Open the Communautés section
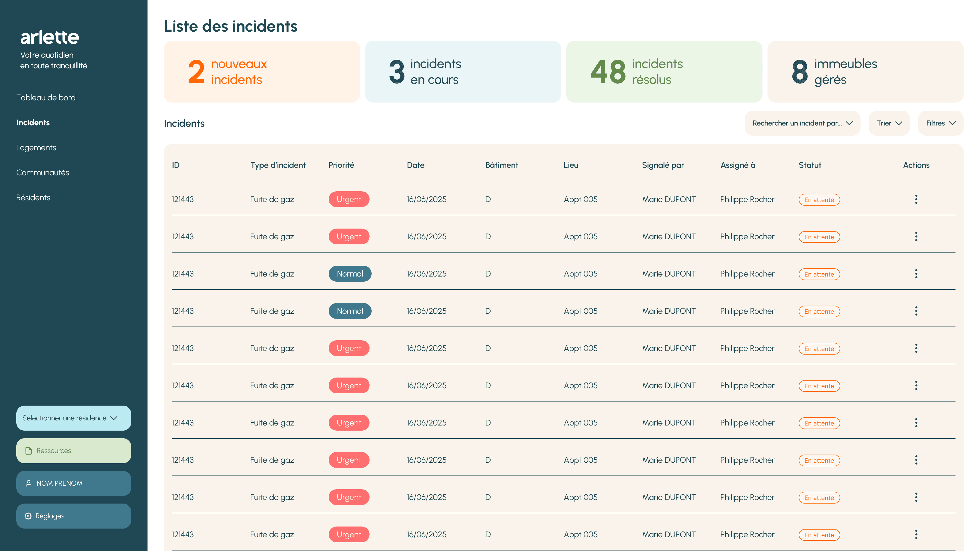Image resolution: width=980 pixels, height=551 pixels. [43, 173]
